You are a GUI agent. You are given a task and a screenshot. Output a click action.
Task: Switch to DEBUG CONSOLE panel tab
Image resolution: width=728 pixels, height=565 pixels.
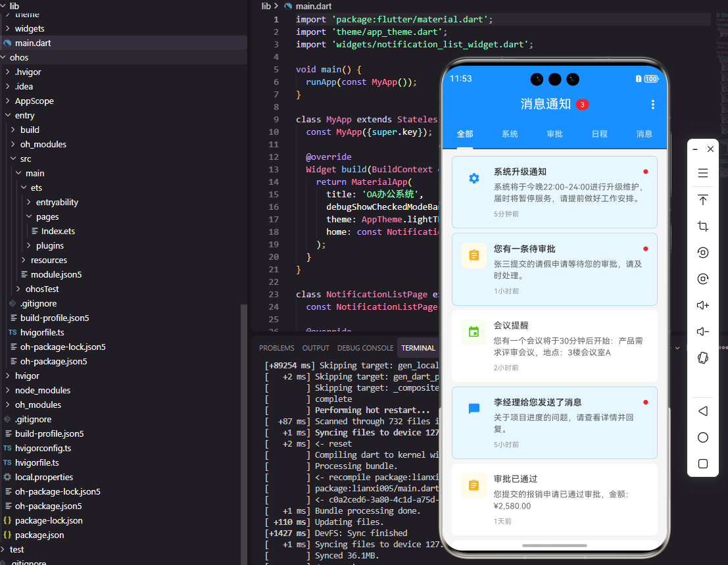click(x=366, y=348)
